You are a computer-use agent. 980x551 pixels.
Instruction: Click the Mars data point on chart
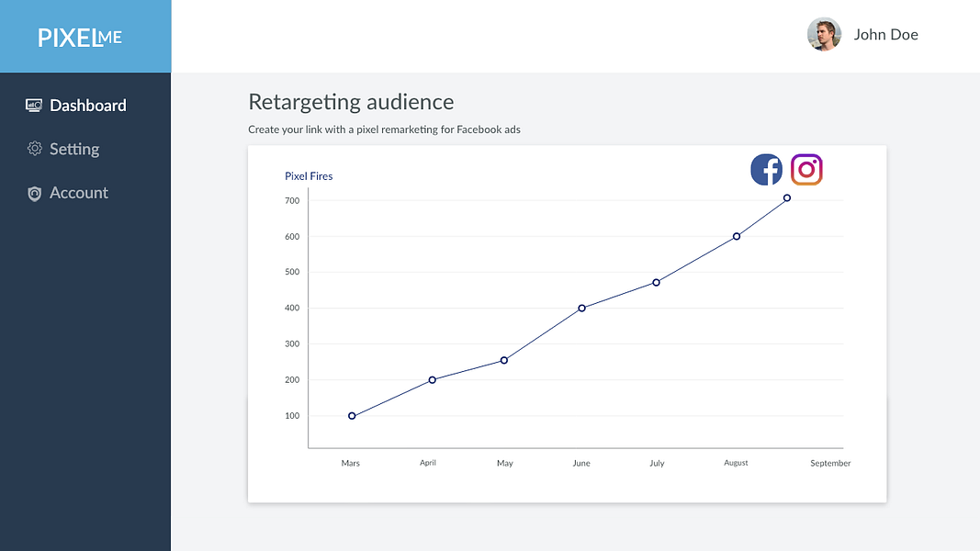[x=352, y=416]
